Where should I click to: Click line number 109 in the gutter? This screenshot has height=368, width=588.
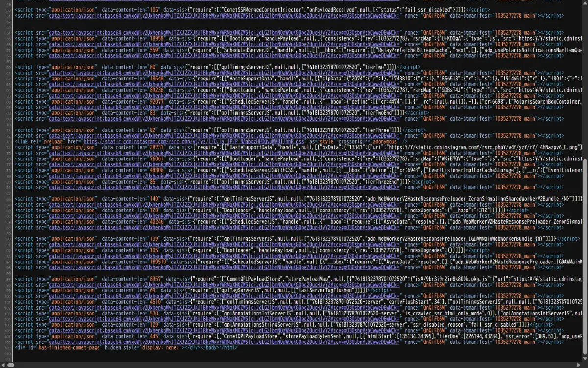(x=8, y=347)
